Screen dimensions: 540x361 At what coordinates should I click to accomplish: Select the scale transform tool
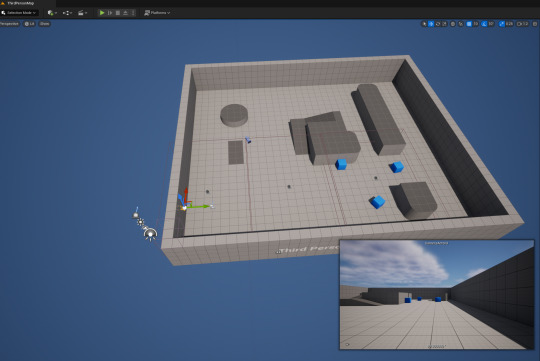click(x=444, y=24)
